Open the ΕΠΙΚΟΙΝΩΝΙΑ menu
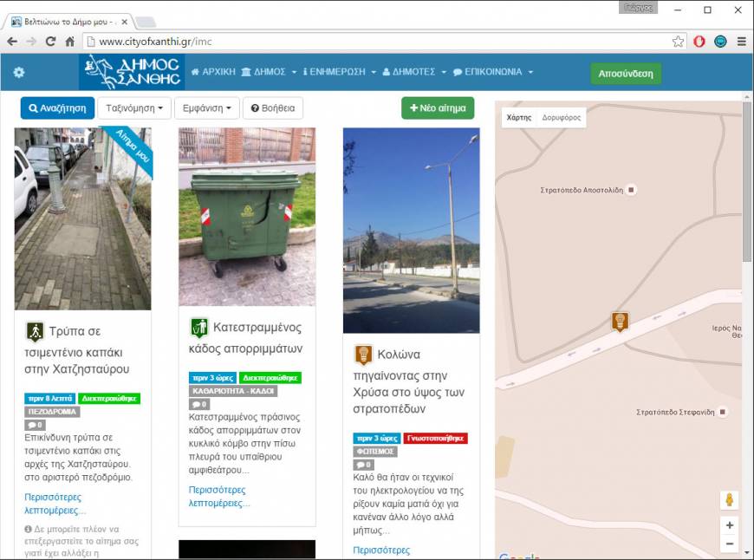This screenshot has width=754, height=560. pyautogui.click(x=493, y=72)
